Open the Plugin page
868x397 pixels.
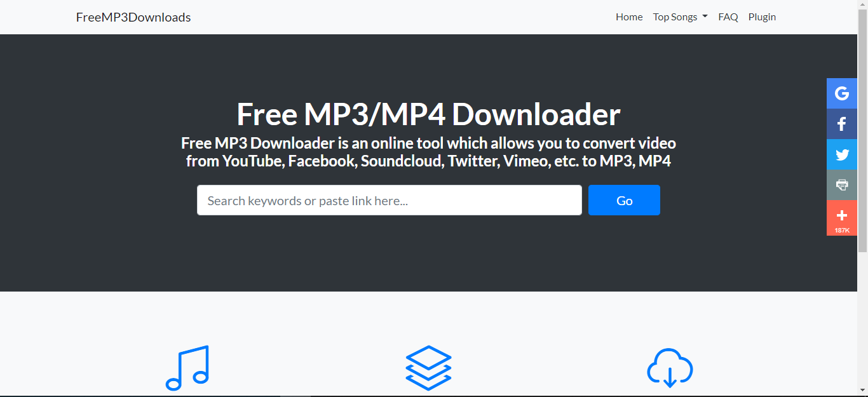[762, 17]
